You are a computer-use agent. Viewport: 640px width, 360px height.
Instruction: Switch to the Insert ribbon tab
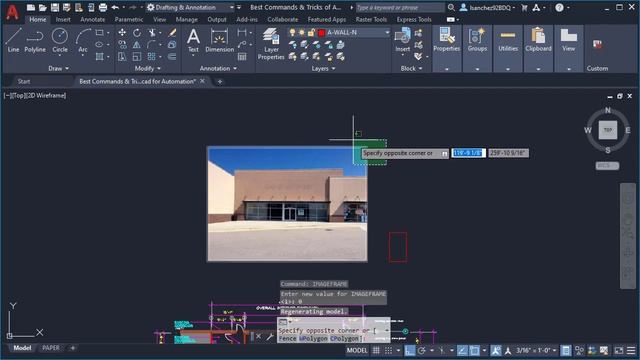pyautogui.click(x=63, y=19)
